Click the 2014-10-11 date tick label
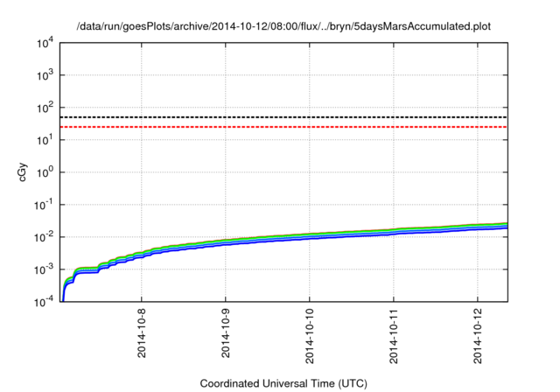 pyautogui.click(x=394, y=335)
